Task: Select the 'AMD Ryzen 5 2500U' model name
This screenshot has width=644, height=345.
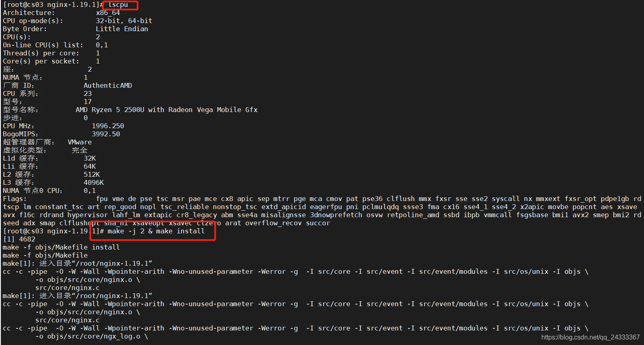Action: click(x=110, y=110)
